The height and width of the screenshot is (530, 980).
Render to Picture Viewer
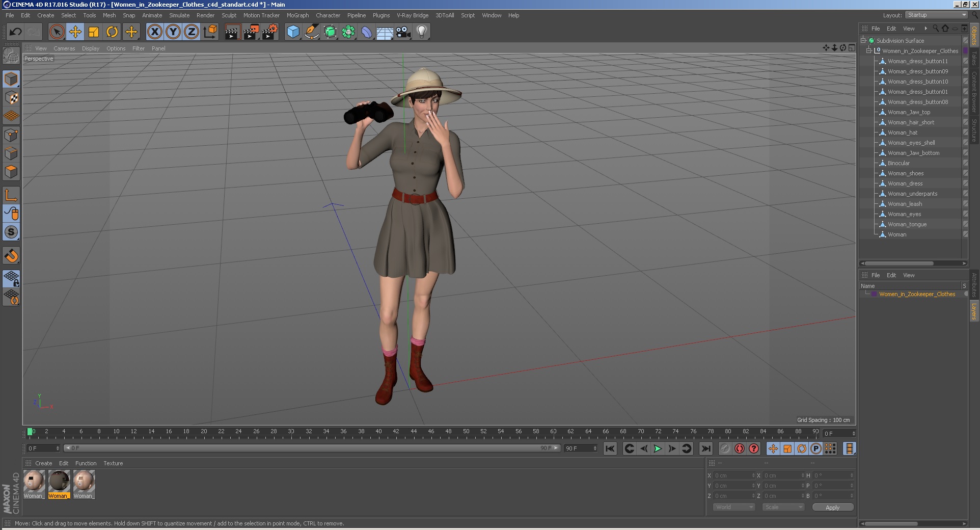[x=251, y=32]
